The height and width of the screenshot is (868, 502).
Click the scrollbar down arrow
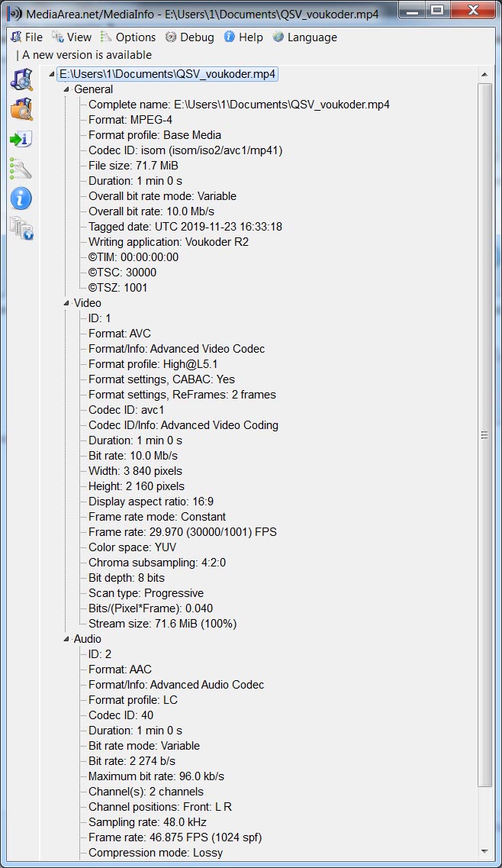click(485, 851)
